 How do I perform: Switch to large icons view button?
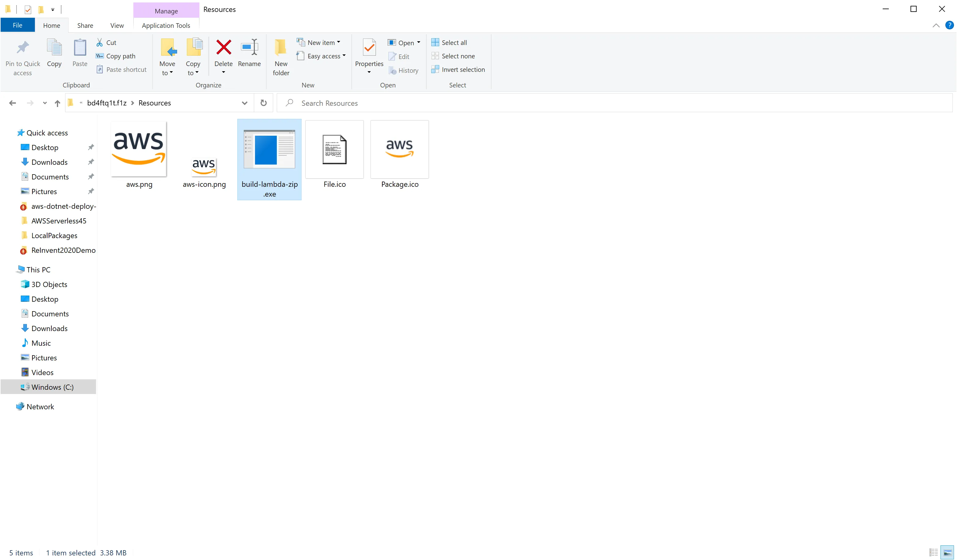pos(947,552)
